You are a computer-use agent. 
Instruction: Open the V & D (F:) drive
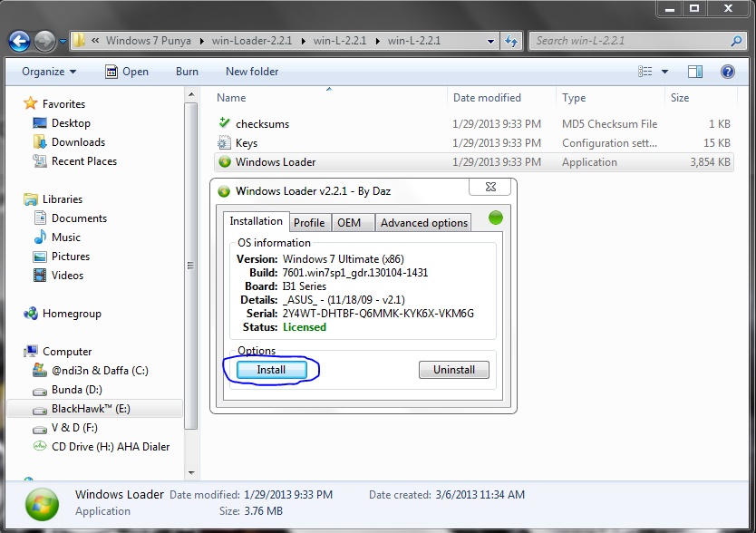[74, 428]
